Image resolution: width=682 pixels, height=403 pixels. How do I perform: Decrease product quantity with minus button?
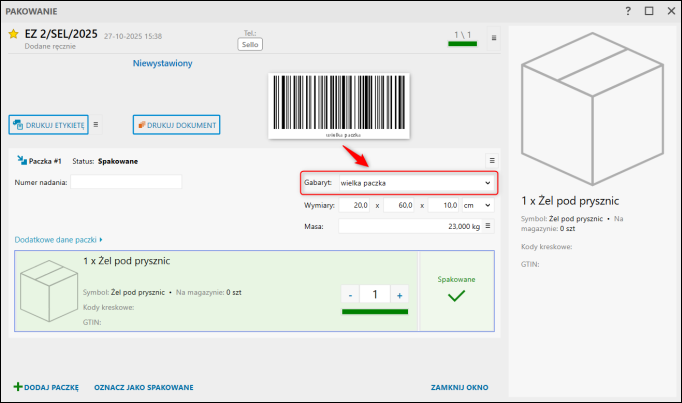point(350,295)
